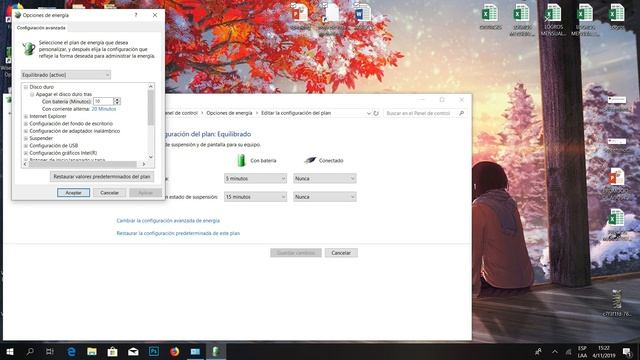Open Cambiar la configuración avanzada de energía link
The image size is (640, 360).
coord(168,220)
